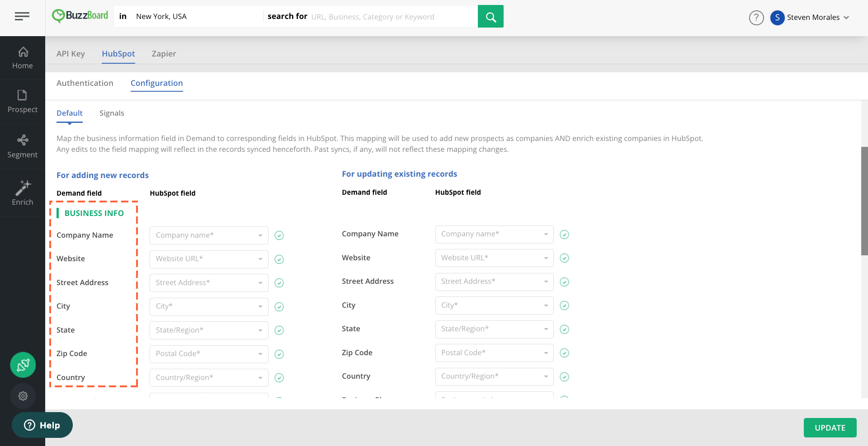The height and width of the screenshot is (446, 868).
Task: Open the help question mark icon
Action: [756, 18]
